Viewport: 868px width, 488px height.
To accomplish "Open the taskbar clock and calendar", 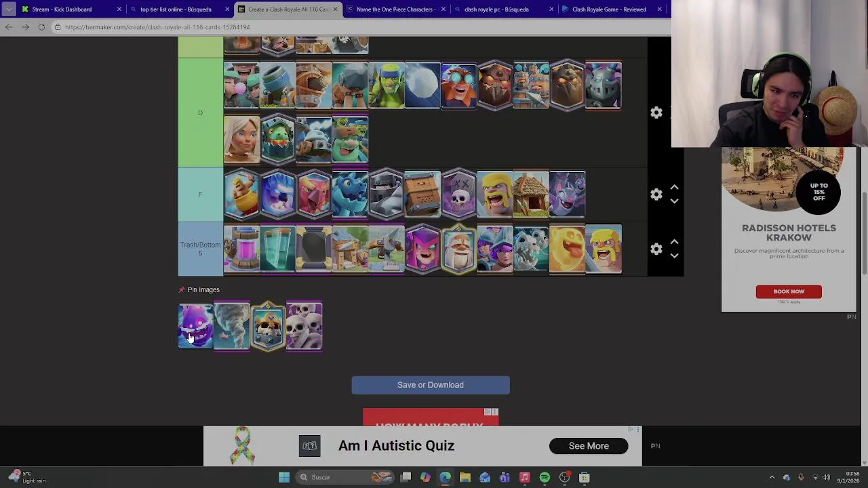I will coord(848,477).
